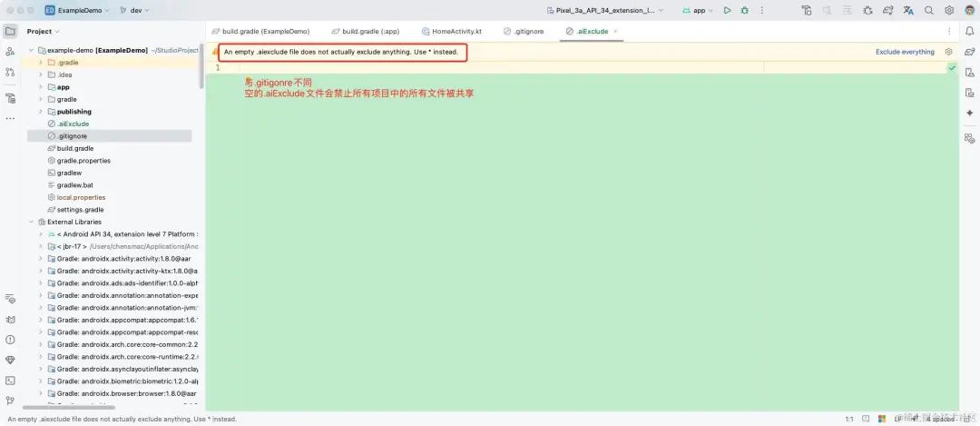Viewport: 980px width, 426px height.
Task: Switch to build.gradle (:app) tab
Action: click(x=366, y=31)
